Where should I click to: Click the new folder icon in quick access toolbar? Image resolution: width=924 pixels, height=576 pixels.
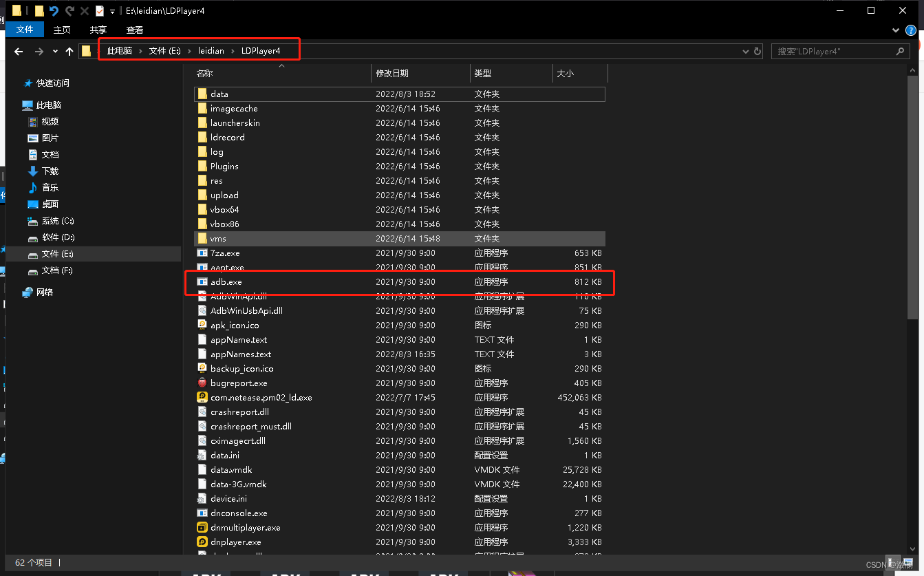tap(39, 11)
